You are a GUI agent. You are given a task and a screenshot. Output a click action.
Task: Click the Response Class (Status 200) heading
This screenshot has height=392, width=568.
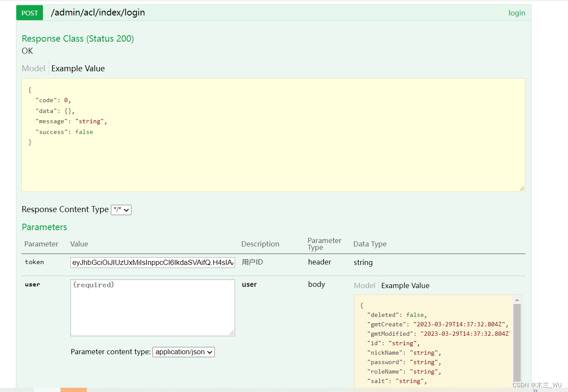coord(78,39)
